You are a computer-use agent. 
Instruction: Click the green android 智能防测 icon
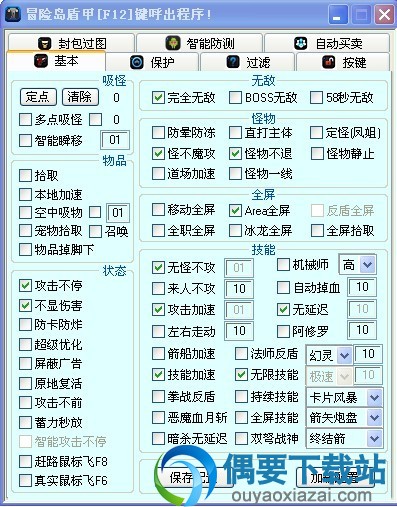pos(173,43)
